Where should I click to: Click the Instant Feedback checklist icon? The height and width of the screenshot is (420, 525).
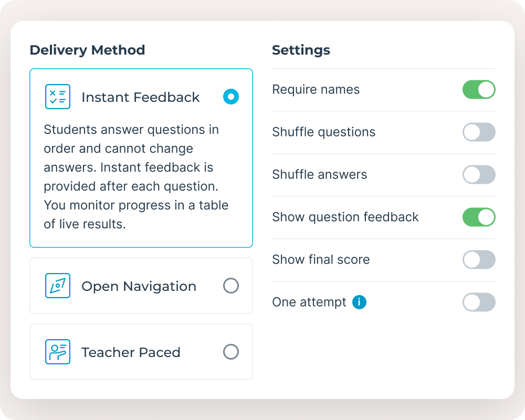pos(58,97)
